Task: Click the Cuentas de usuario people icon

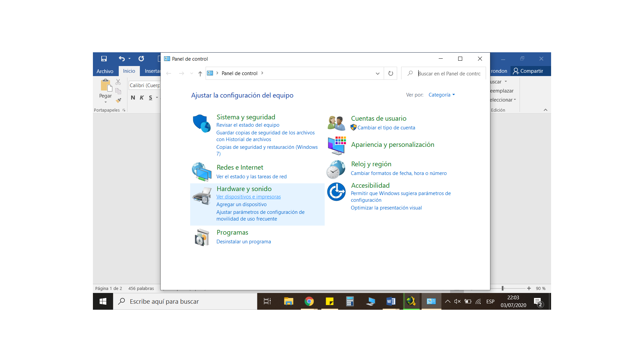Action: pyautogui.click(x=336, y=123)
